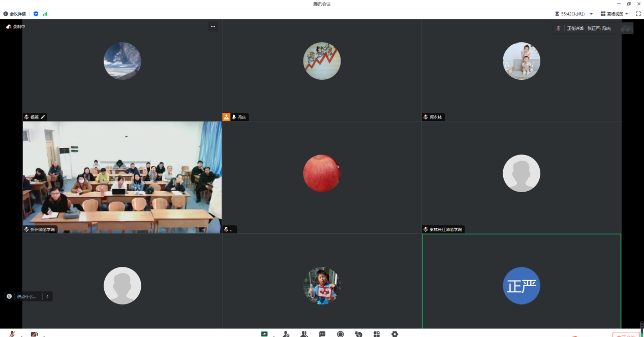Viewport: 644px width, 337px height.
Task: Click the blue security shield icon
Action: point(36,14)
